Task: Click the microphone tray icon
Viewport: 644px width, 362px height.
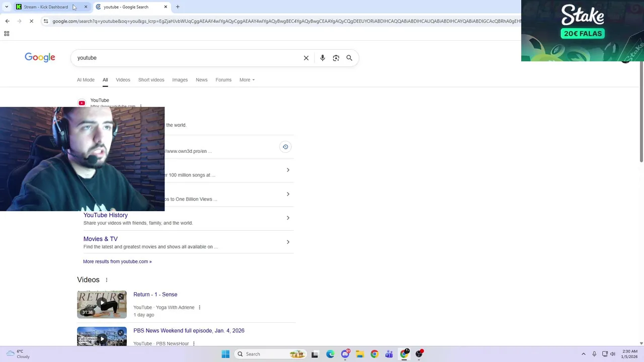Action: (x=594, y=354)
